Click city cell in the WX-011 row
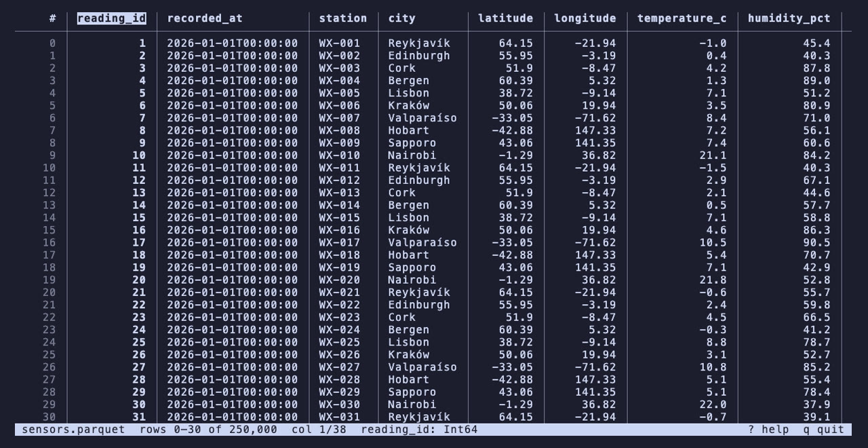Viewport: 868px width, 448px height. click(419, 168)
